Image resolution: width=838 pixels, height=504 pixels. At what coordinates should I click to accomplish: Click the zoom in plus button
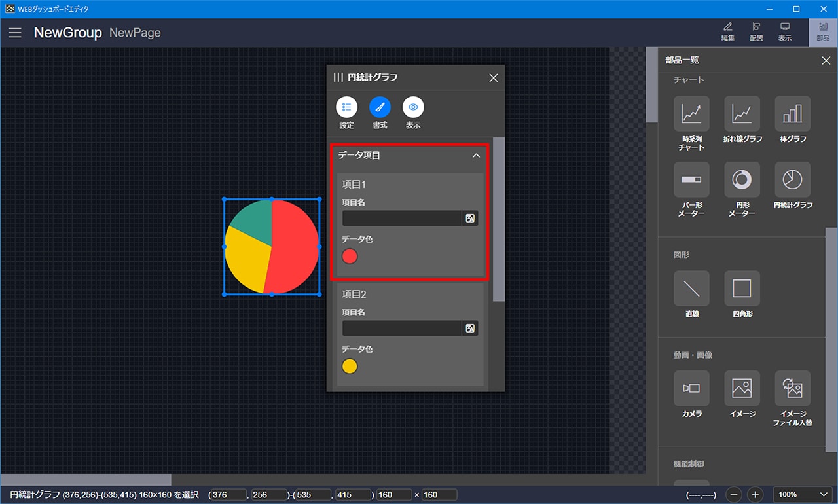[755, 495]
